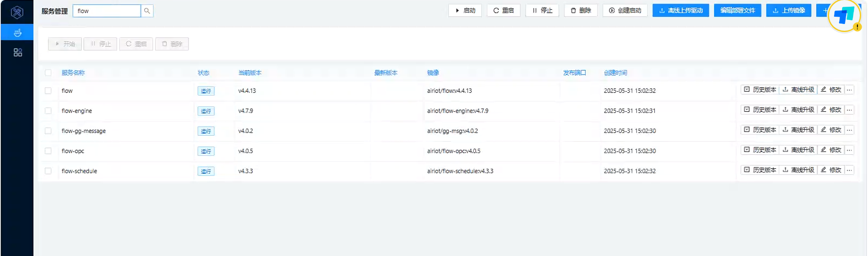The image size is (868, 256).
Task: Expand more options for flow row
Action: tap(849, 90)
